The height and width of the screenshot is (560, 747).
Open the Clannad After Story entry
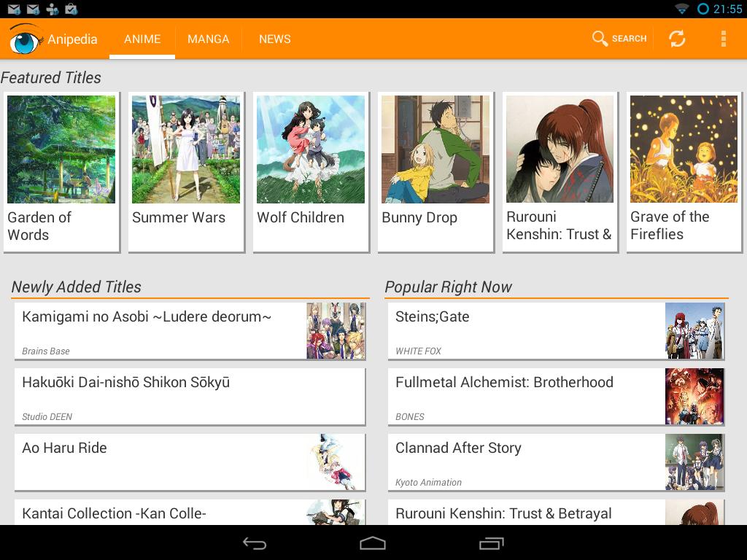(557, 462)
